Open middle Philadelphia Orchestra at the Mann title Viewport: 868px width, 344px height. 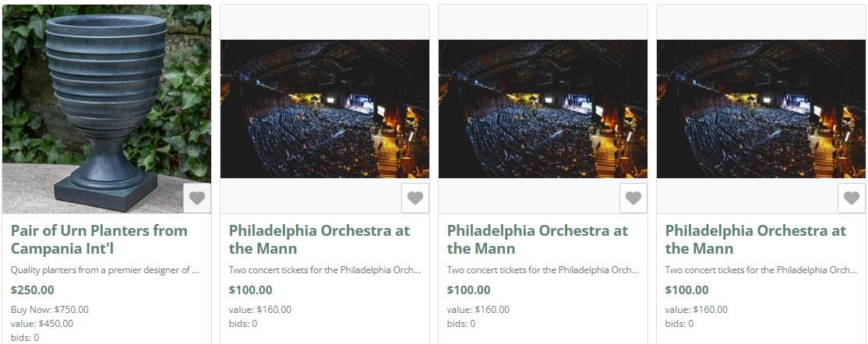(538, 240)
